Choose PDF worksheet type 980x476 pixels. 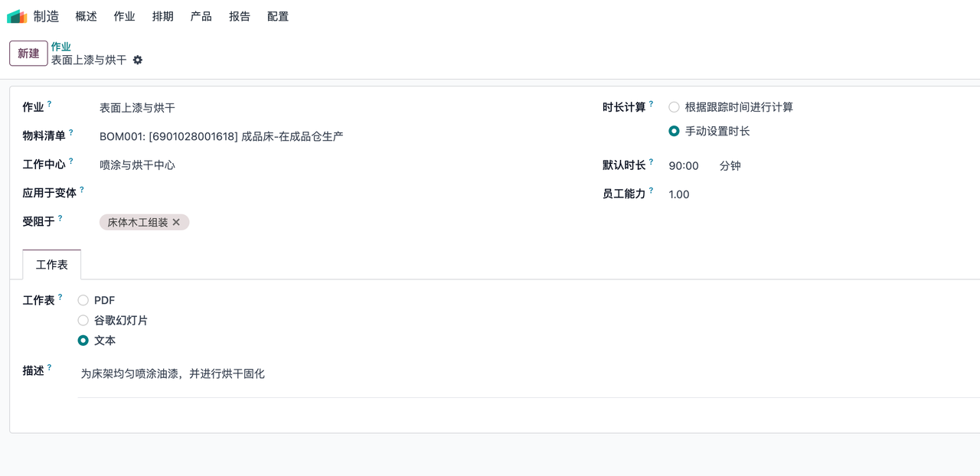pyautogui.click(x=83, y=300)
